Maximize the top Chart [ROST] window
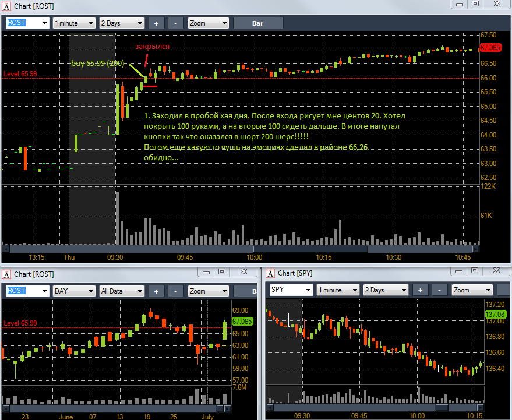 [475, 4]
